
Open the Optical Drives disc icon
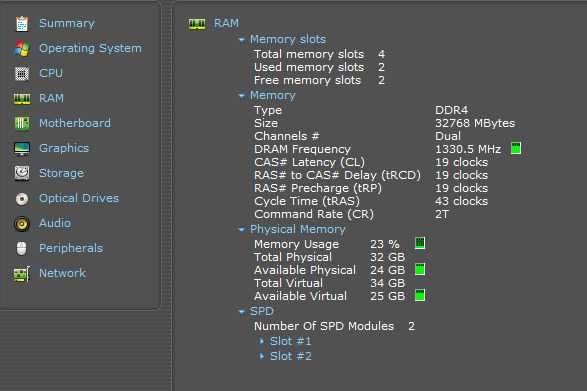tap(22, 198)
